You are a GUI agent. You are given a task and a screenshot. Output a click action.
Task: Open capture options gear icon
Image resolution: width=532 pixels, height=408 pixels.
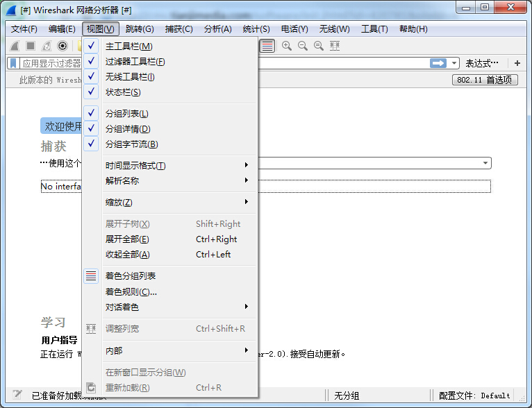(63, 45)
